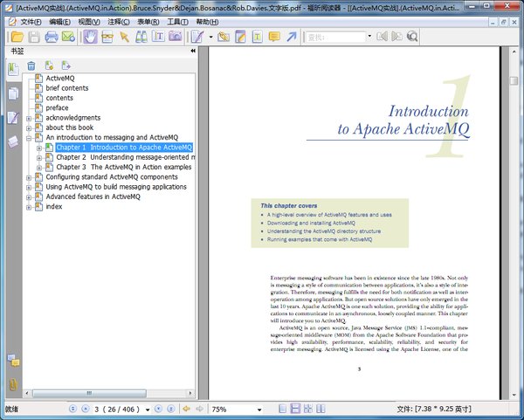Click the Print icon in the toolbar
The width and height of the screenshot is (524, 420).
(52, 37)
